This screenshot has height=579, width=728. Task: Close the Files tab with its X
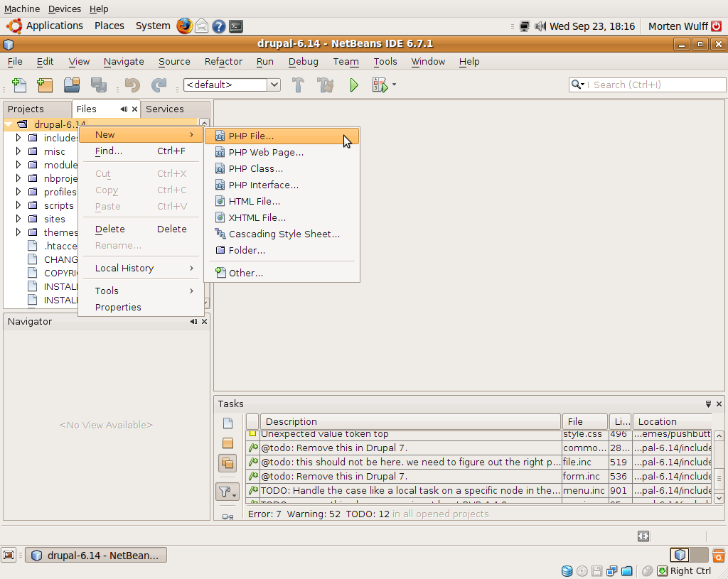[134, 109]
